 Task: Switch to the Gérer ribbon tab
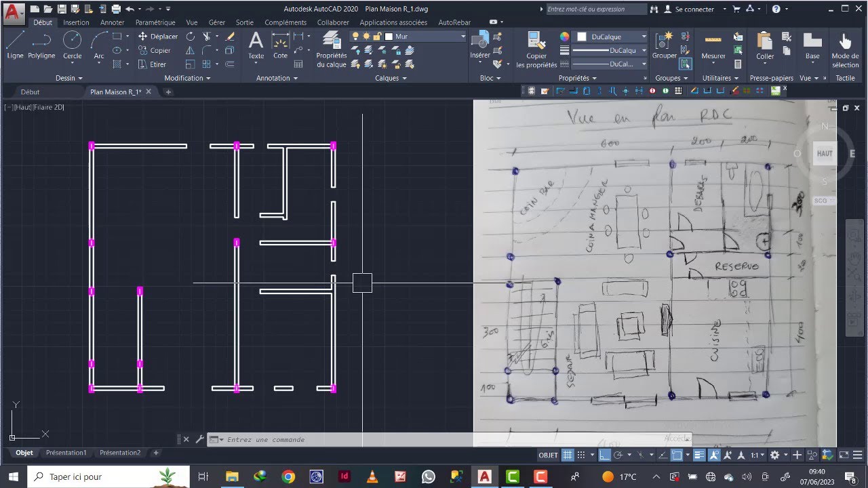pyautogui.click(x=217, y=22)
